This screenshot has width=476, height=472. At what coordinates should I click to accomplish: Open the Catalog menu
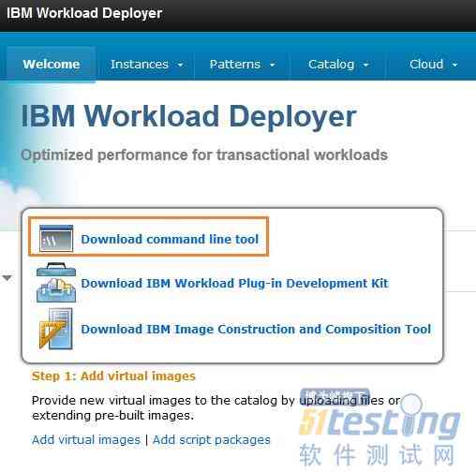point(332,65)
